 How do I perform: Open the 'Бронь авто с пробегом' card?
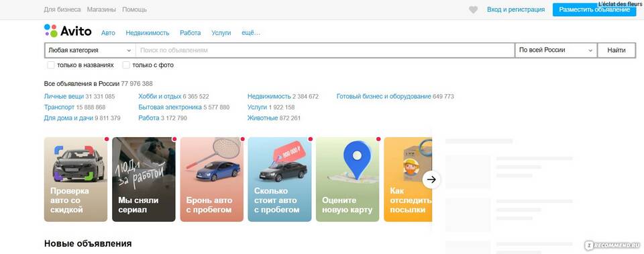[x=212, y=179]
